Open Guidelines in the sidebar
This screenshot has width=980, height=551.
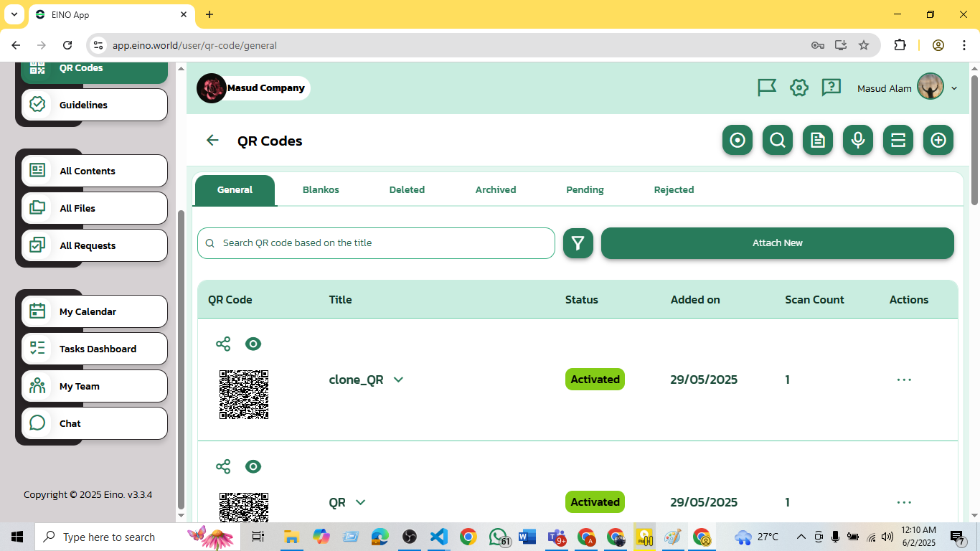pos(94,105)
